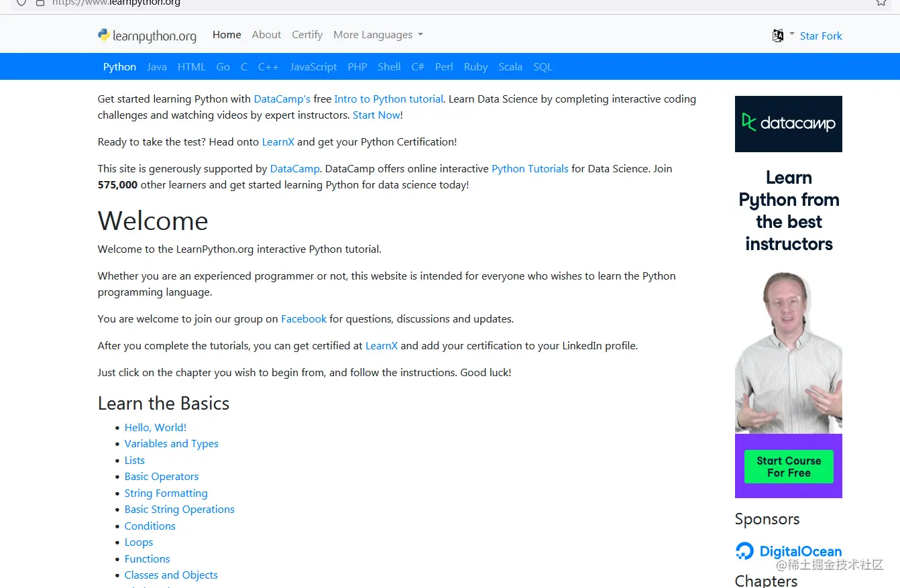Switch to the HTML tab

coord(192,67)
